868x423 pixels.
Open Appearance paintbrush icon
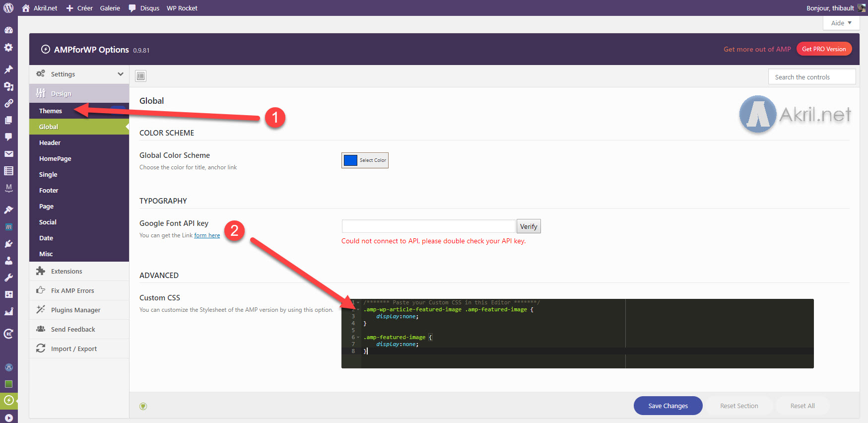coord(8,210)
